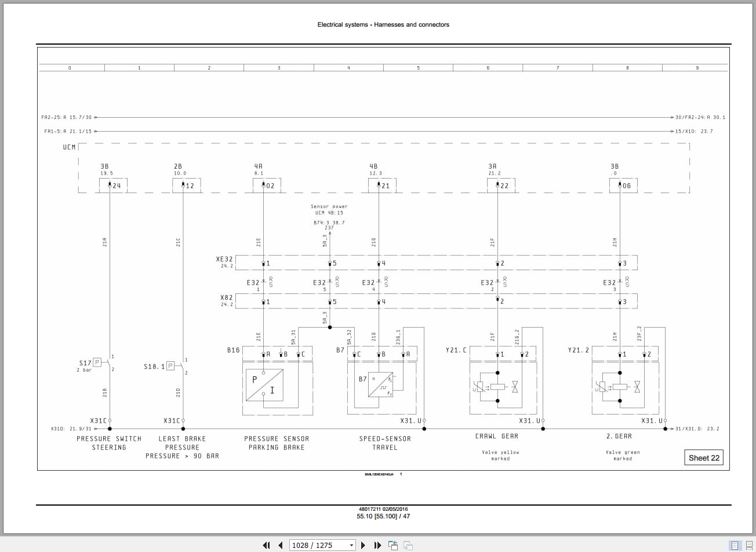
Task: Click PRESSURE SENSOR PARKING BRAKE label
Action: [x=277, y=443]
